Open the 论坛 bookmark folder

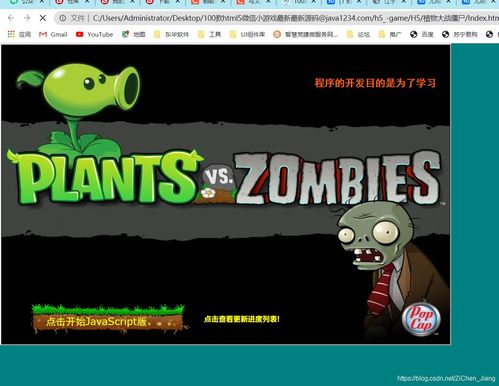point(358,34)
